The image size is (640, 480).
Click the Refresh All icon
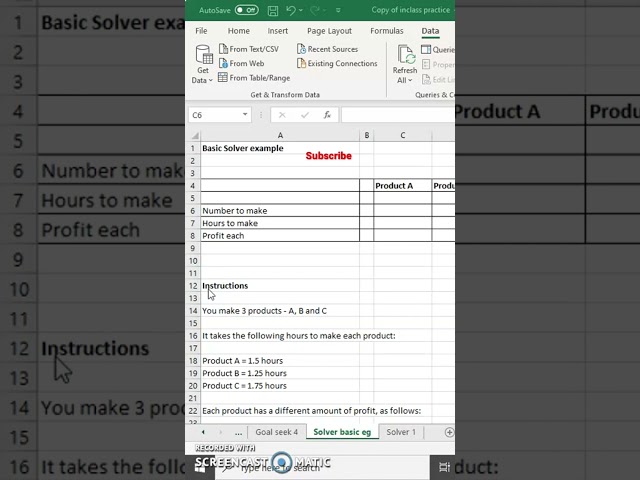point(406,55)
